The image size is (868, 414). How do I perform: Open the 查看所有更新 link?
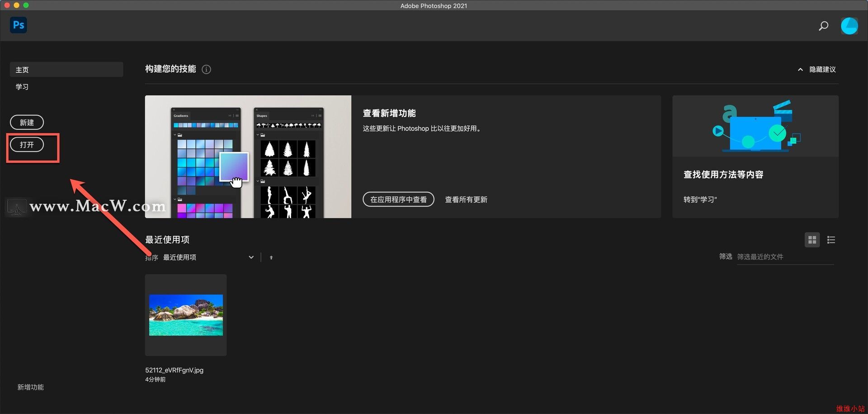[x=466, y=200]
